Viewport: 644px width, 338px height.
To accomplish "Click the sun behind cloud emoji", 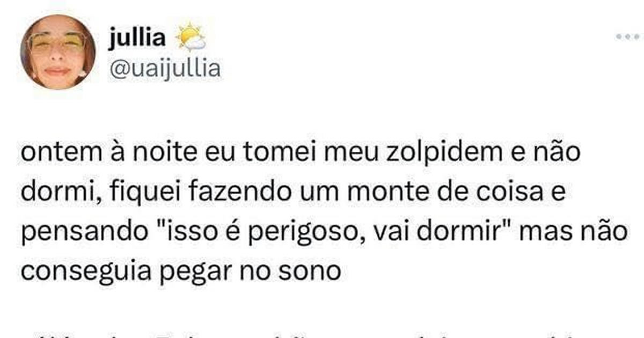I will click(x=192, y=38).
